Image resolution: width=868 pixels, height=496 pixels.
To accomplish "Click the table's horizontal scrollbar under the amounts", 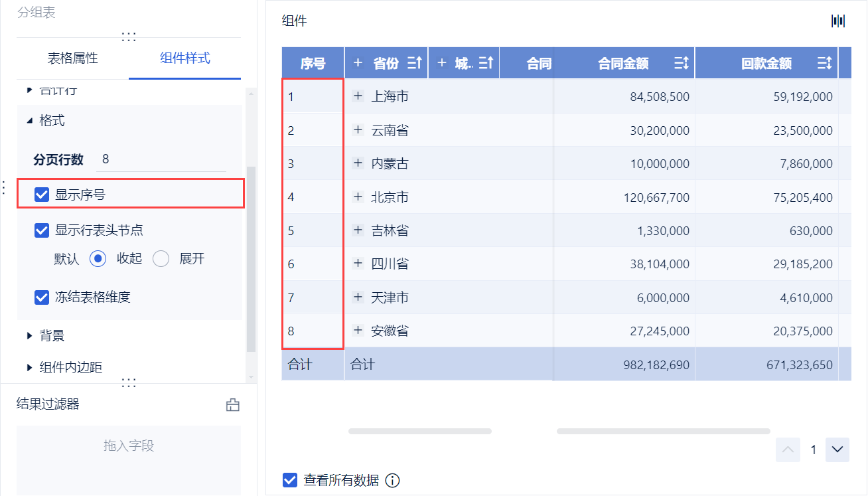I will pos(663,432).
